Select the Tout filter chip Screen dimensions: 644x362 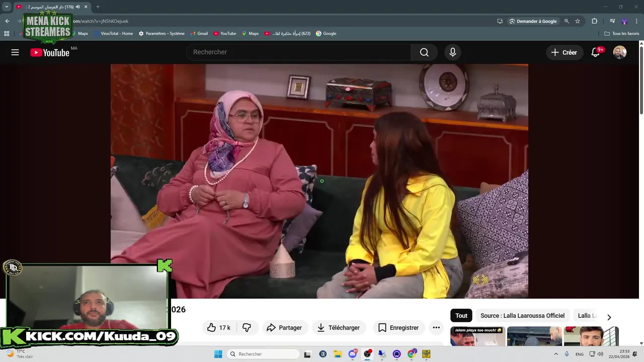point(461,316)
